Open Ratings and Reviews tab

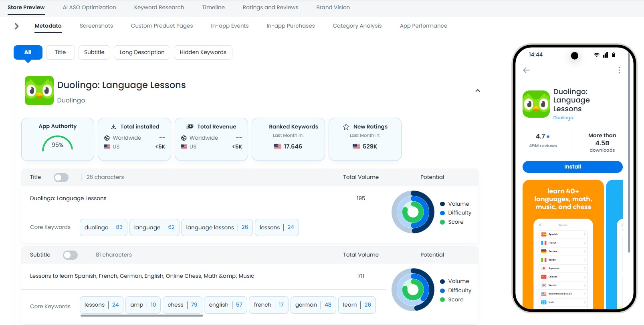(x=271, y=7)
